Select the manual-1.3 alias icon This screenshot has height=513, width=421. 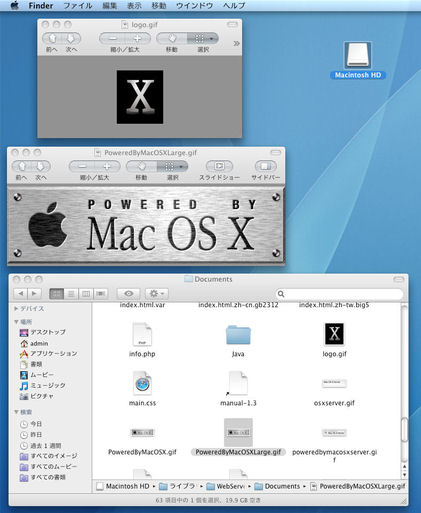point(238,383)
